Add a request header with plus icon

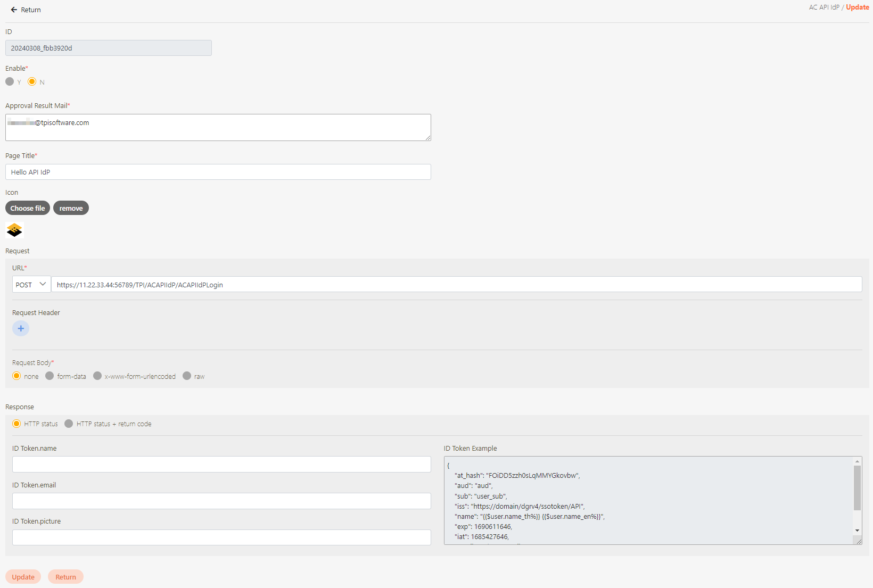(21, 328)
